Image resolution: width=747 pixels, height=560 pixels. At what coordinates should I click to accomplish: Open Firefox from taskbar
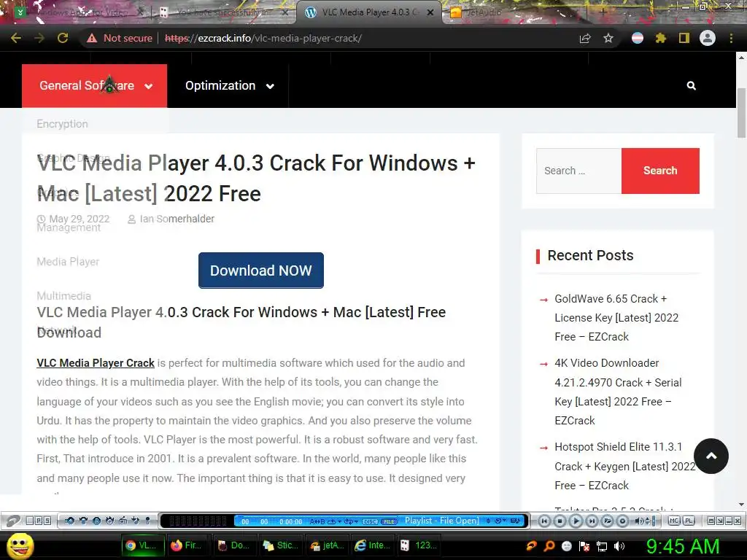(187, 545)
